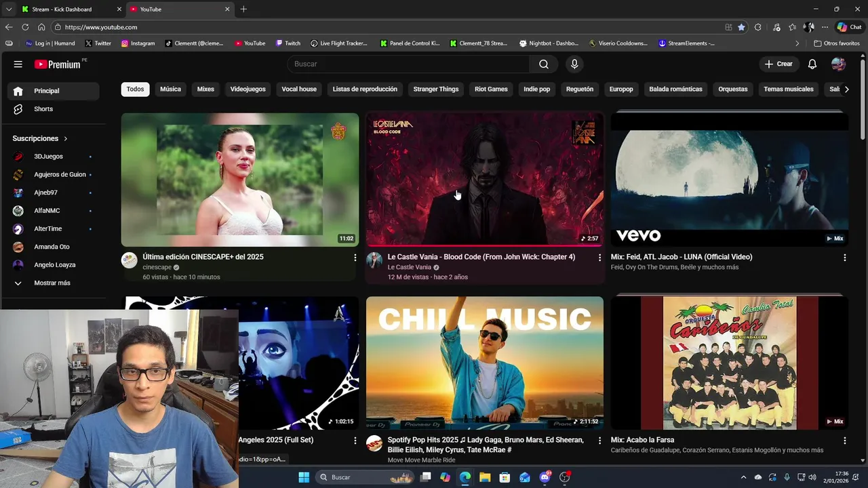Open the notifications bell
This screenshot has width=868, height=488.
[x=812, y=64]
